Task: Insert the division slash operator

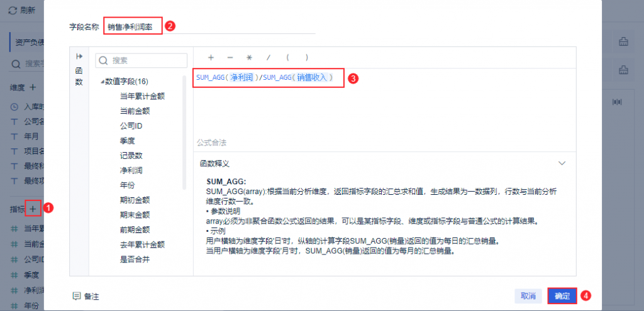Action: click(x=269, y=57)
